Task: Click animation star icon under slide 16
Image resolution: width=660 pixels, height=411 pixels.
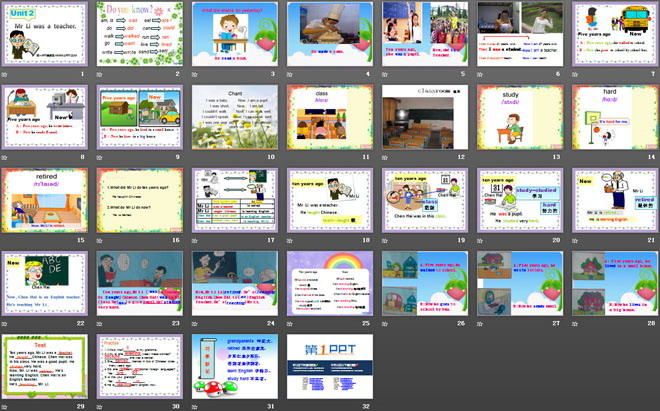Action: click(x=100, y=241)
